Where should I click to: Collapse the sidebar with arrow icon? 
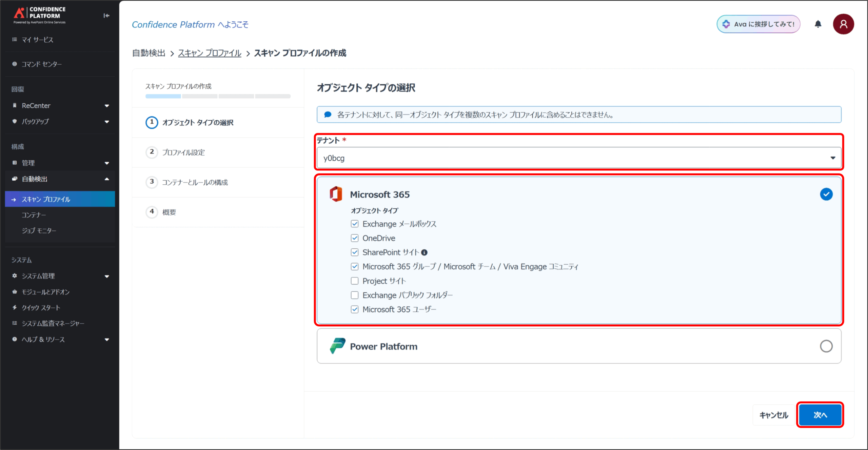point(106,16)
